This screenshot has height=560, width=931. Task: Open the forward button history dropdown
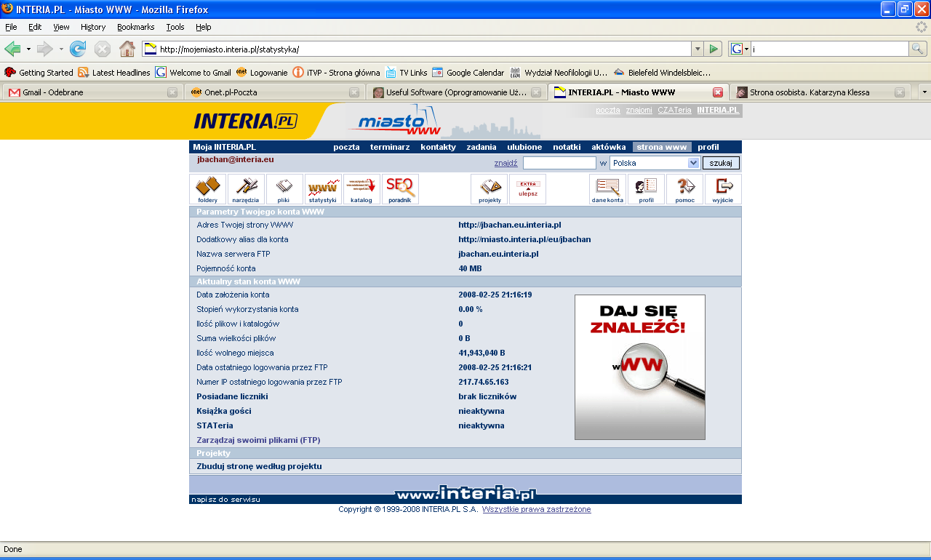tap(62, 49)
